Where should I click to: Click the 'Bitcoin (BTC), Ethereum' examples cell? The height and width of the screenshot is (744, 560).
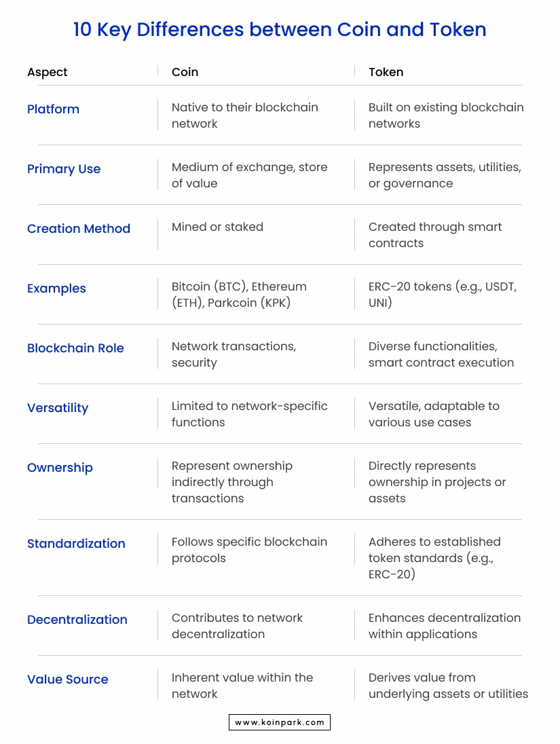point(239,295)
